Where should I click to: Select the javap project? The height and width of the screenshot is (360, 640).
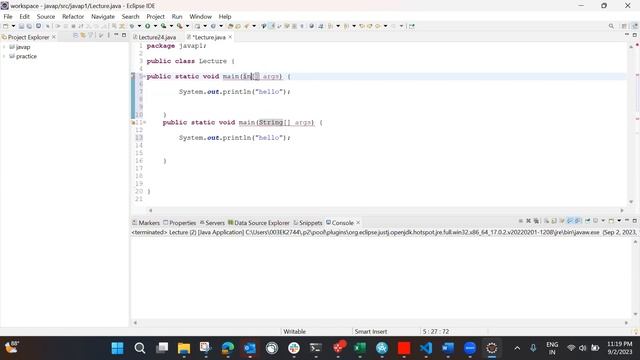pos(23,47)
